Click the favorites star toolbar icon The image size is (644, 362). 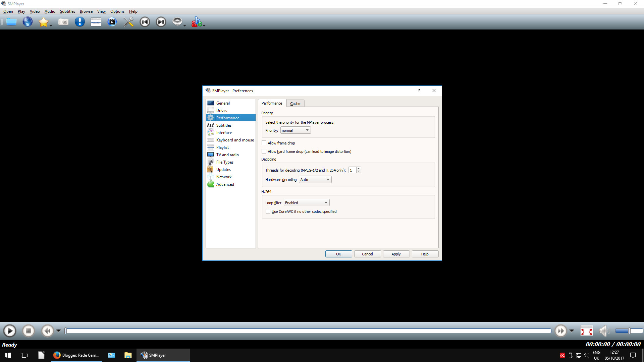(44, 22)
